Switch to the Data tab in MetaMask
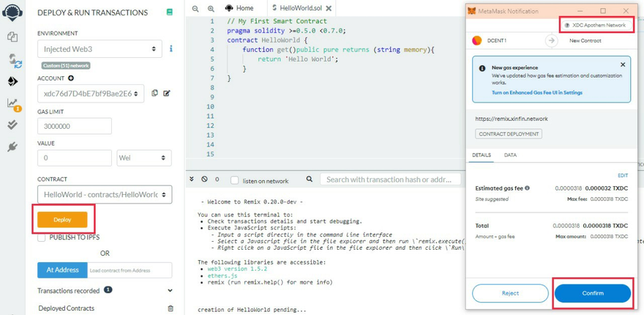Image resolution: width=644 pixels, height=315 pixels. 510,155
